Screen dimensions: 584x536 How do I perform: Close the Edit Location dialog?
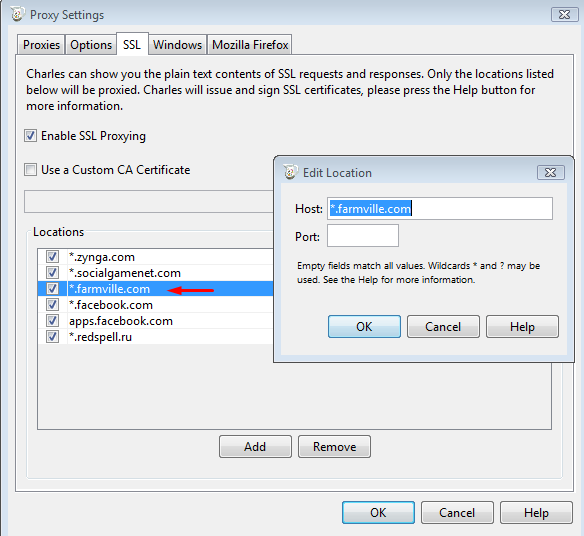pyautogui.click(x=550, y=172)
